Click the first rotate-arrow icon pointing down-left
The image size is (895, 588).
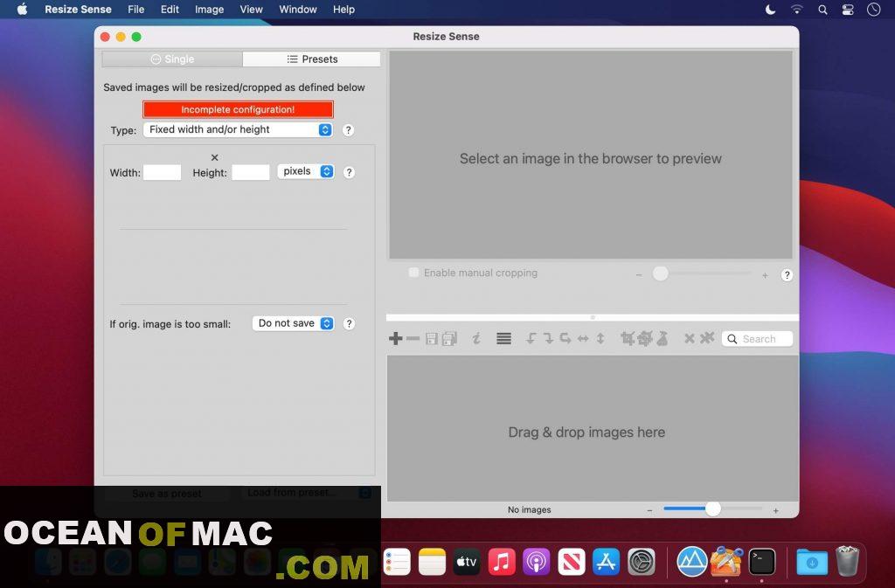pyautogui.click(x=531, y=339)
